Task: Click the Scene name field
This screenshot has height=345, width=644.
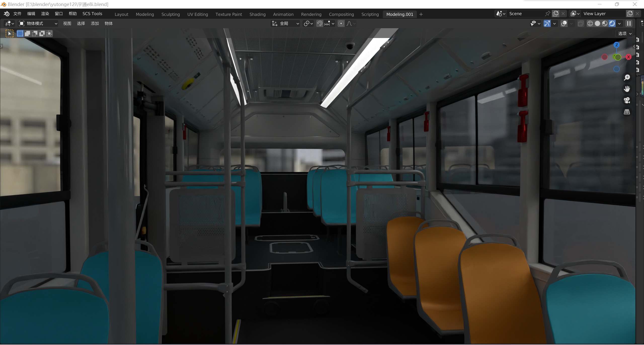Action: [x=525, y=14]
